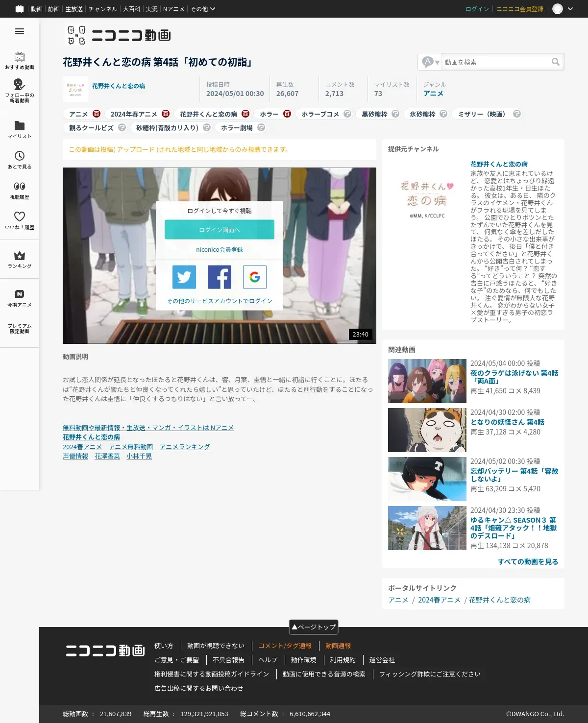Open 静画 in the top navigation
Screen dimensions: 588x723
coord(54,9)
